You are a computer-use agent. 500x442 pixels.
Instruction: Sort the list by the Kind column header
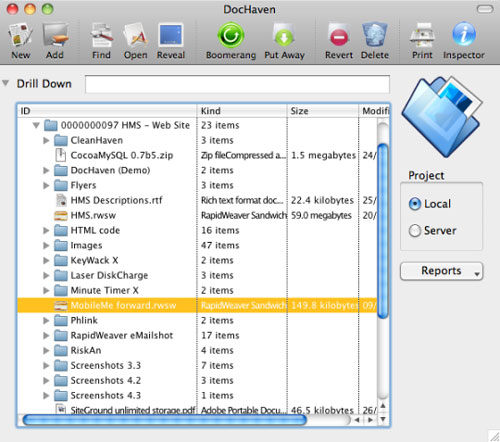pyautogui.click(x=242, y=111)
